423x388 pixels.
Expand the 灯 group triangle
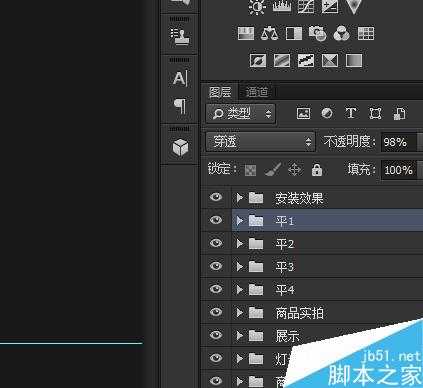pos(239,359)
